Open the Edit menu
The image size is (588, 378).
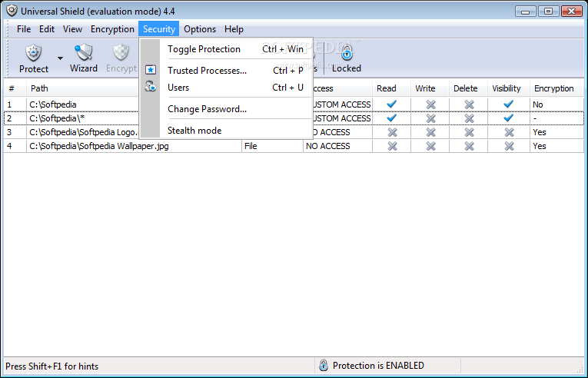[x=47, y=29]
